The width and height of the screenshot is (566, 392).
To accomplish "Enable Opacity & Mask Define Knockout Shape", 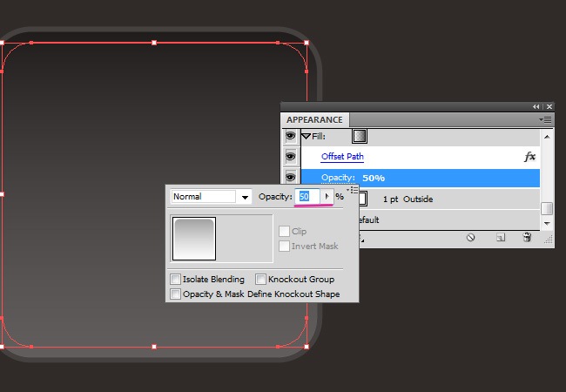I will tap(176, 294).
